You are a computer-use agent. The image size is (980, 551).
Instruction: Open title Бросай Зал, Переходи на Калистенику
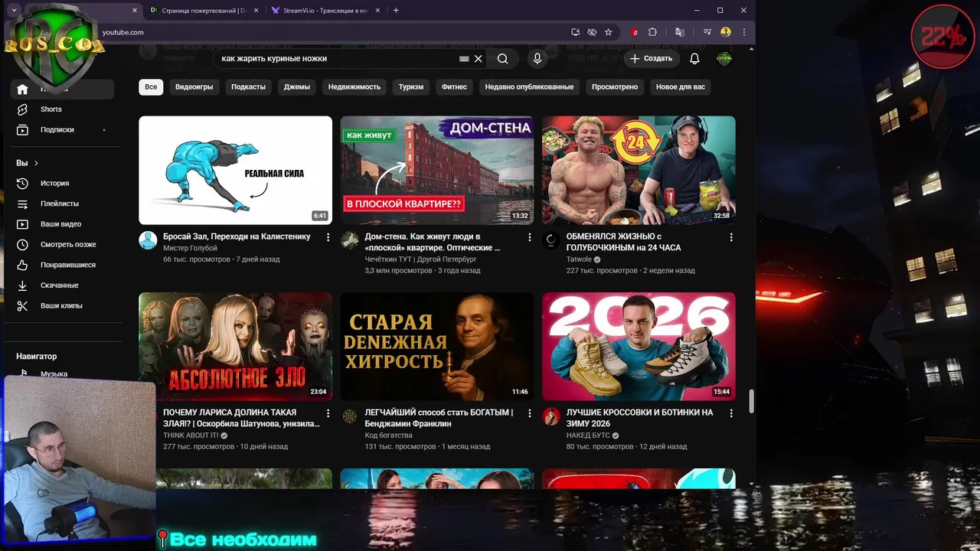pos(237,236)
